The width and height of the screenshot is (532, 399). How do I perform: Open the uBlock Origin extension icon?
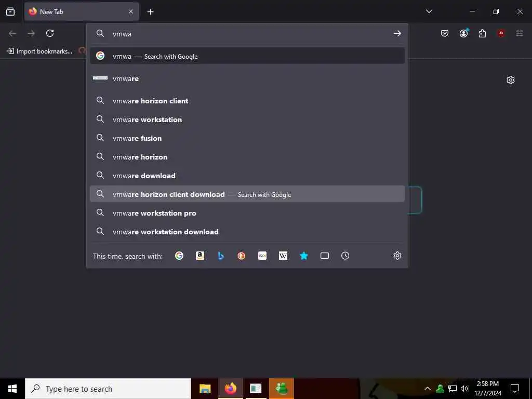pos(501,33)
